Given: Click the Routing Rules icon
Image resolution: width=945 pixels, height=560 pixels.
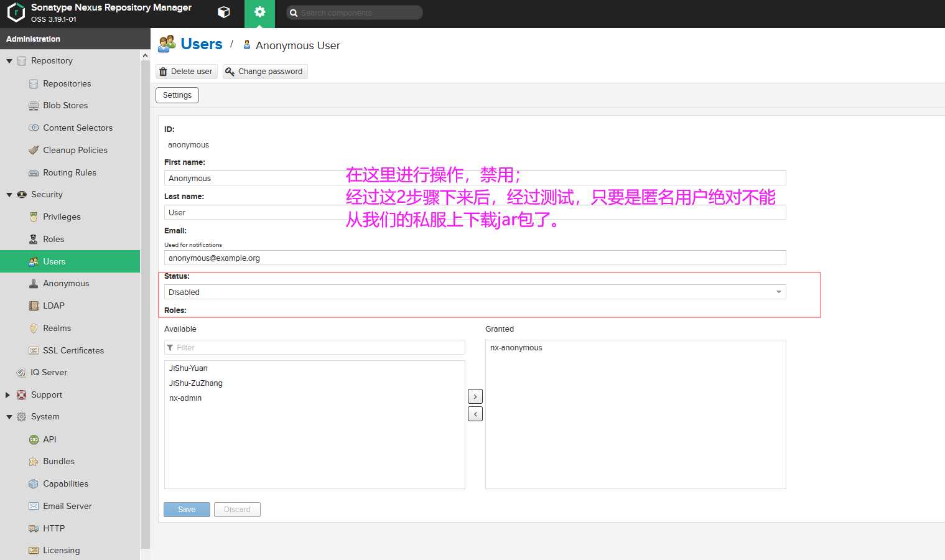Looking at the screenshot, I should (34, 172).
